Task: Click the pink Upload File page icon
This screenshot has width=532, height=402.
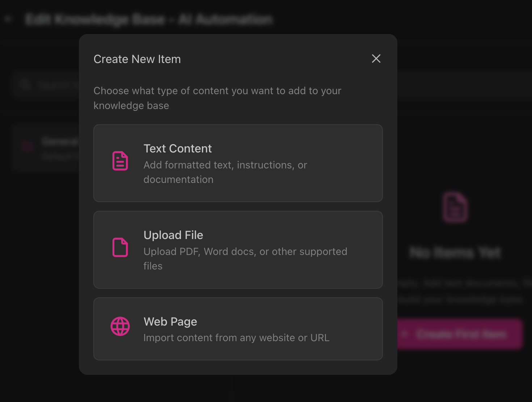Action: [120, 248]
